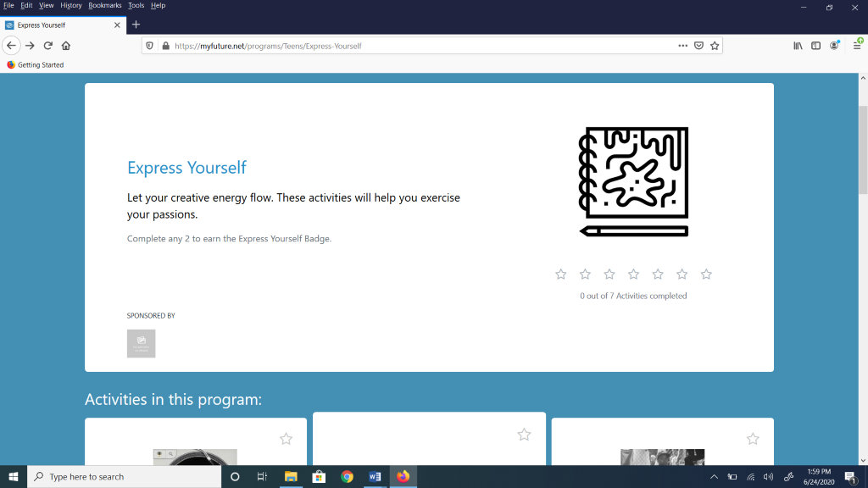Open the Firefox hamburger application menu
This screenshot has width=868, height=488.
pos(857,46)
